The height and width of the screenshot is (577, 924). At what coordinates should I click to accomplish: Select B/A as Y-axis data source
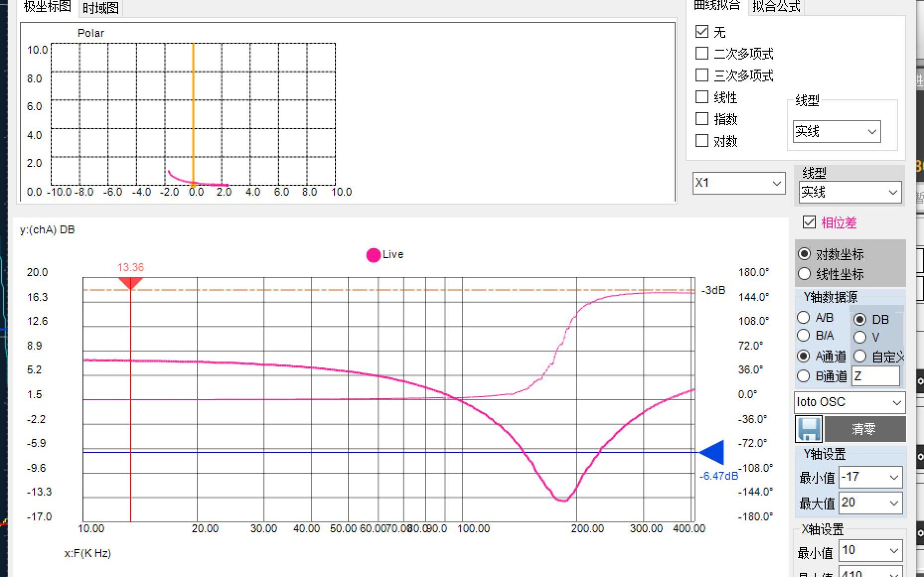(803, 335)
